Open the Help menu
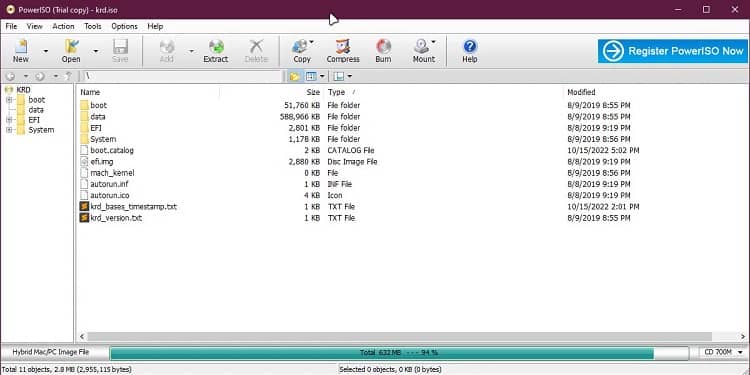 [155, 26]
